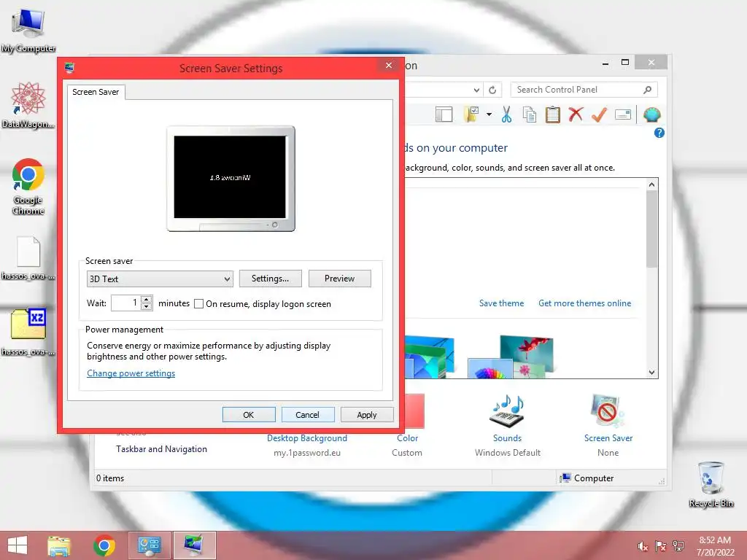Click the orange checkmark toolbar icon
Viewport: 747px width, 560px height.
[x=600, y=114]
